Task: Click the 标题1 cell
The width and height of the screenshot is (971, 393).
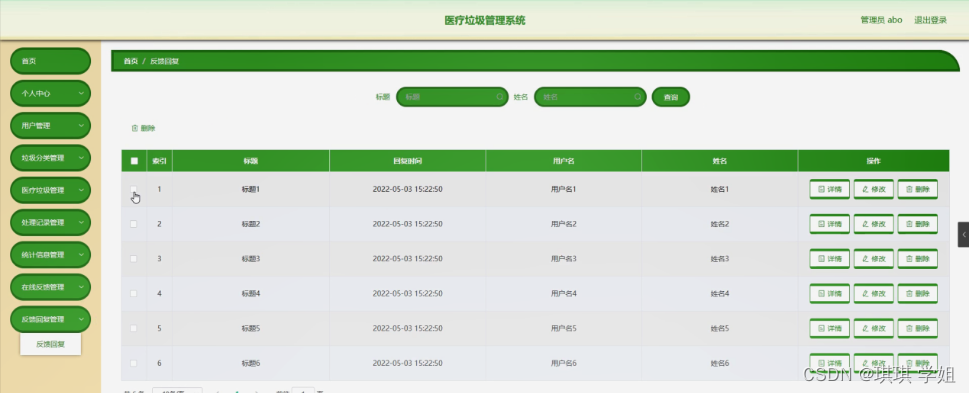Action: point(251,189)
